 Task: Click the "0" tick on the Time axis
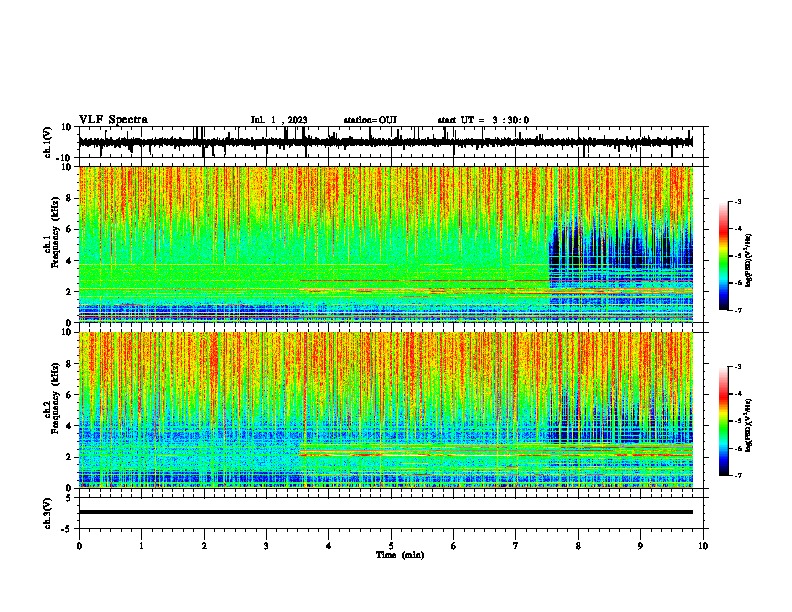[x=79, y=546]
